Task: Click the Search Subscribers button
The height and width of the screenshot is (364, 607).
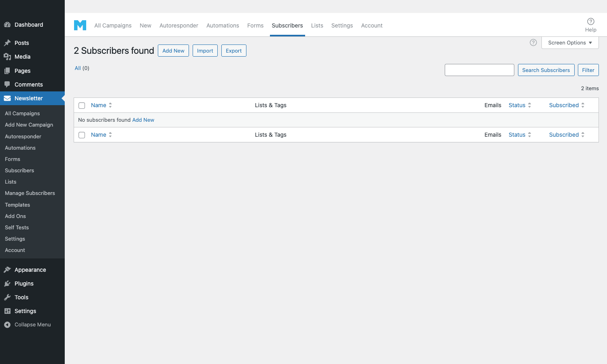Action: (546, 70)
